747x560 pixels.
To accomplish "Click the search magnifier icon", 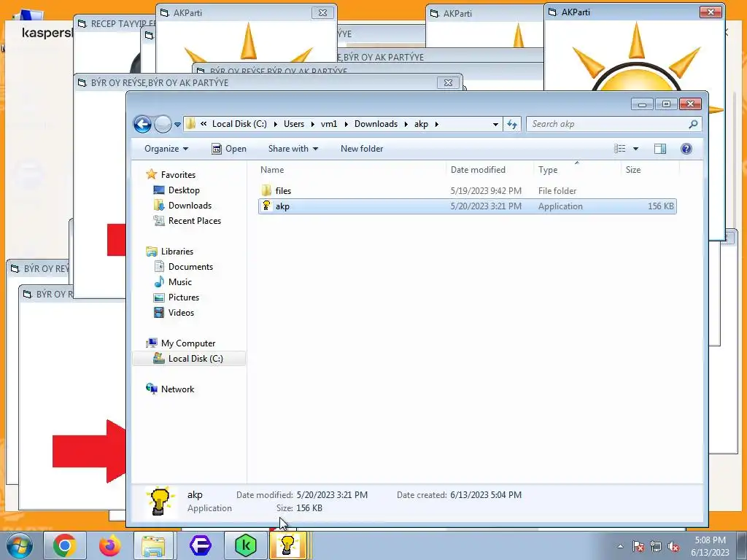I will click(x=693, y=124).
